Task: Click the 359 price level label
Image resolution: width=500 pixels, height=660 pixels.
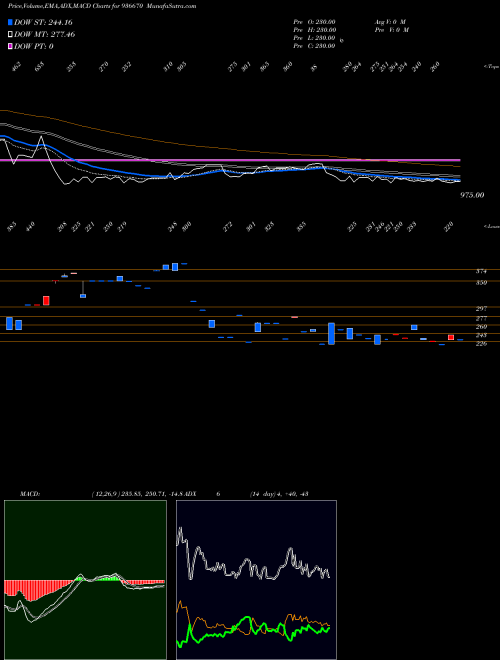Action: 481,282
